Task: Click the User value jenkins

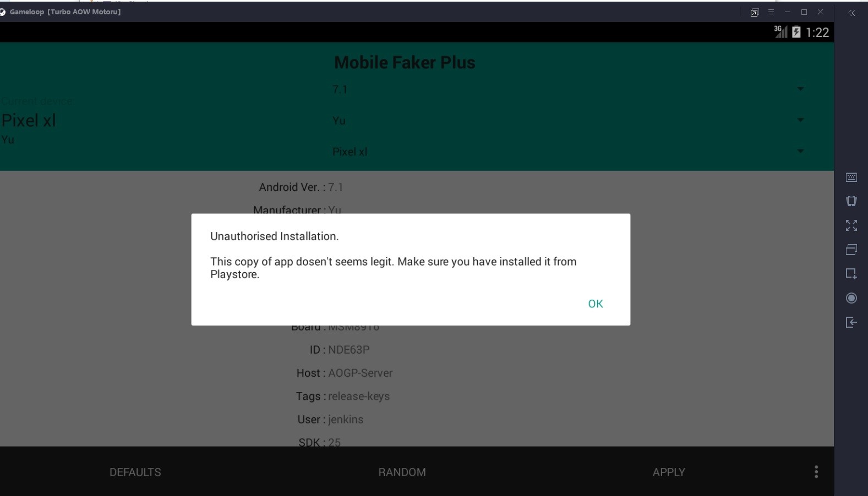Action: pos(346,419)
